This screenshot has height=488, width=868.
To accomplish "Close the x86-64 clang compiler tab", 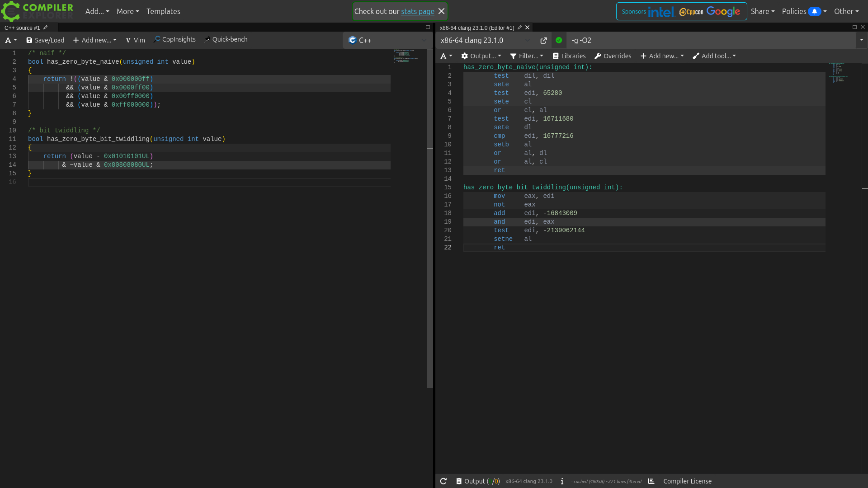I will click(x=527, y=28).
